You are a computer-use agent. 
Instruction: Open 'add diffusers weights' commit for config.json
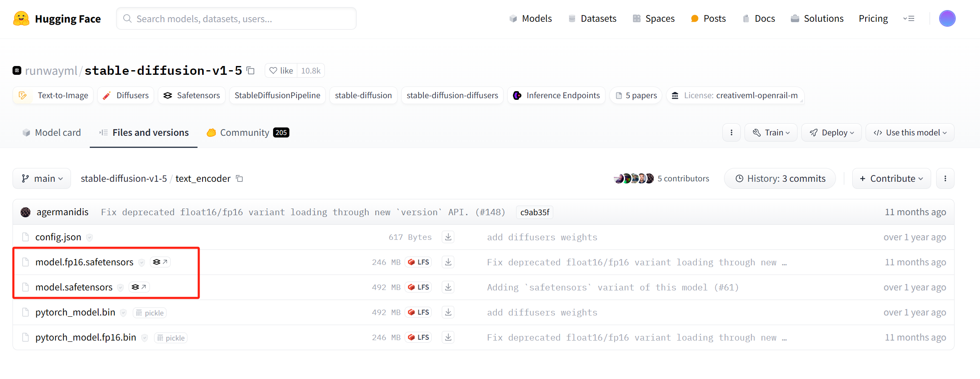click(542, 237)
